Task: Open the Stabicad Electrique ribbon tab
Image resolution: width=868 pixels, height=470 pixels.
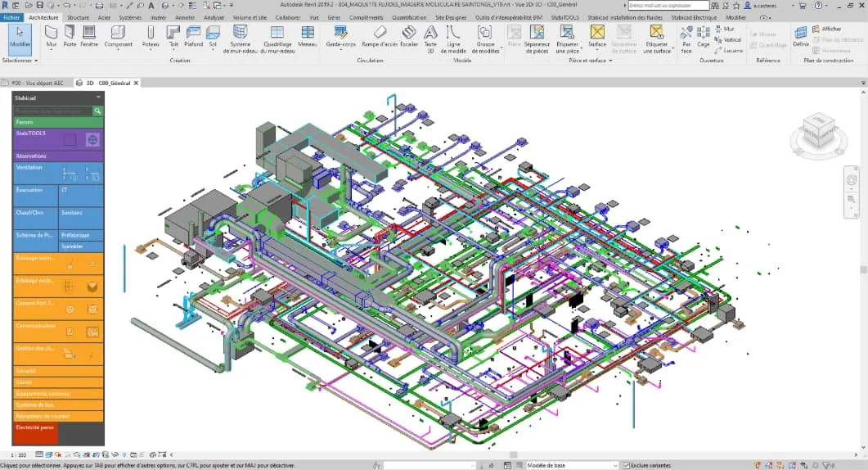Action: coord(694,18)
